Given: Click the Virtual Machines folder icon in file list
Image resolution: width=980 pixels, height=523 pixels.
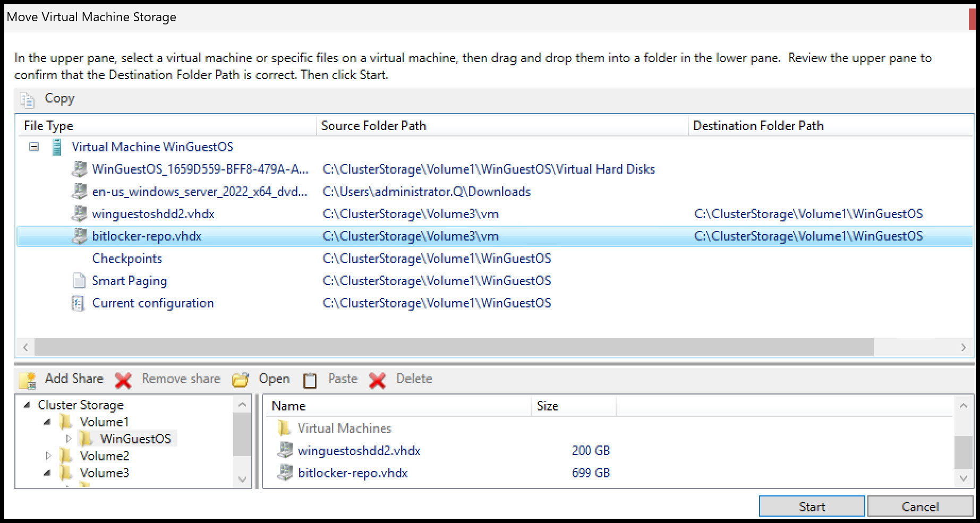Looking at the screenshot, I should [284, 428].
